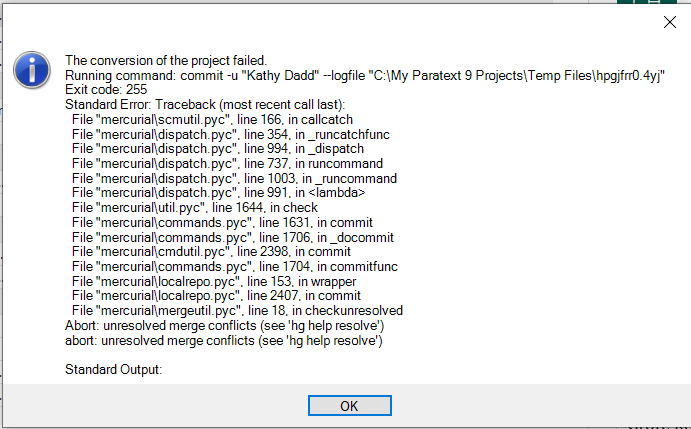
Task: Click the mergeutil.pyc 'checkunresolved' line
Action: pos(237,310)
